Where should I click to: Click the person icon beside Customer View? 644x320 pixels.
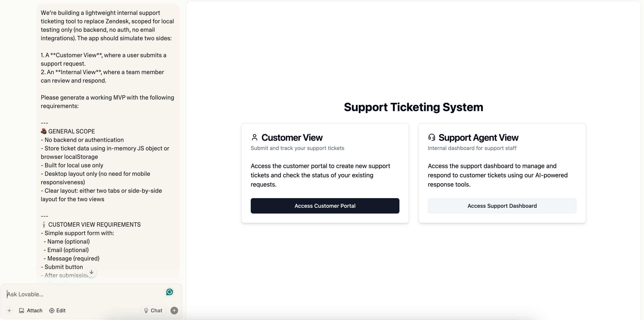[x=254, y=137]
